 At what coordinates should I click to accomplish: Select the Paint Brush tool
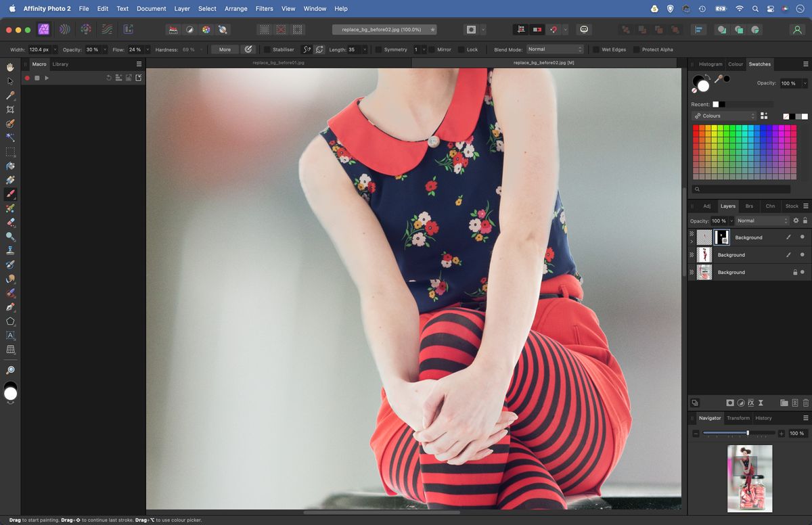click(9, 193)
